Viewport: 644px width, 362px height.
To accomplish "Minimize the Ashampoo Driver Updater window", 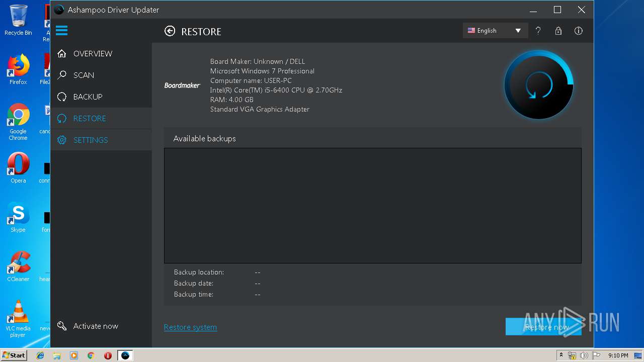I will pos(533,10).
